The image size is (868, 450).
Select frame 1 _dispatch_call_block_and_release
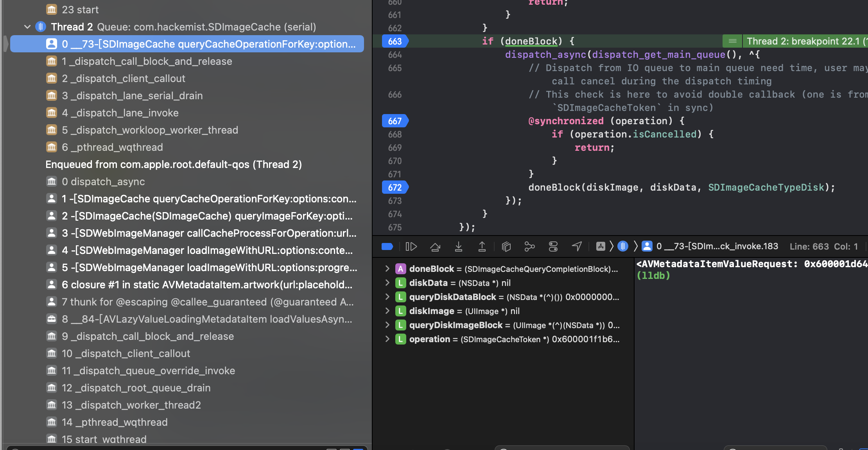click(x=187, y=61)
